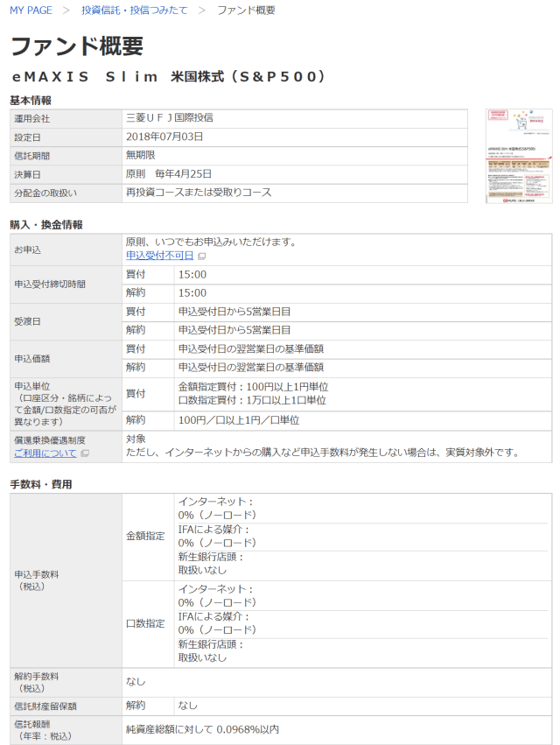
Task: Select 口数指定買付:1万口以上1口単位
Action: (252, 400)
